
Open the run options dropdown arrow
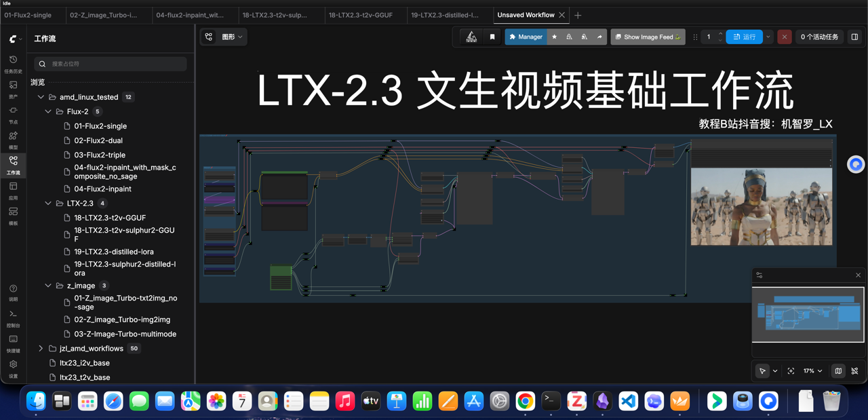(x=768, y=37)
